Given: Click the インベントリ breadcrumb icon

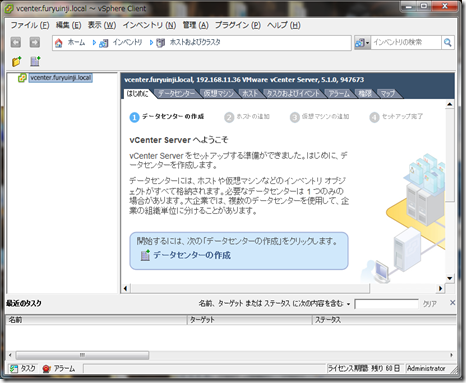Looking at the screenshot, I should pyautogui.click(x=104, y=43).
